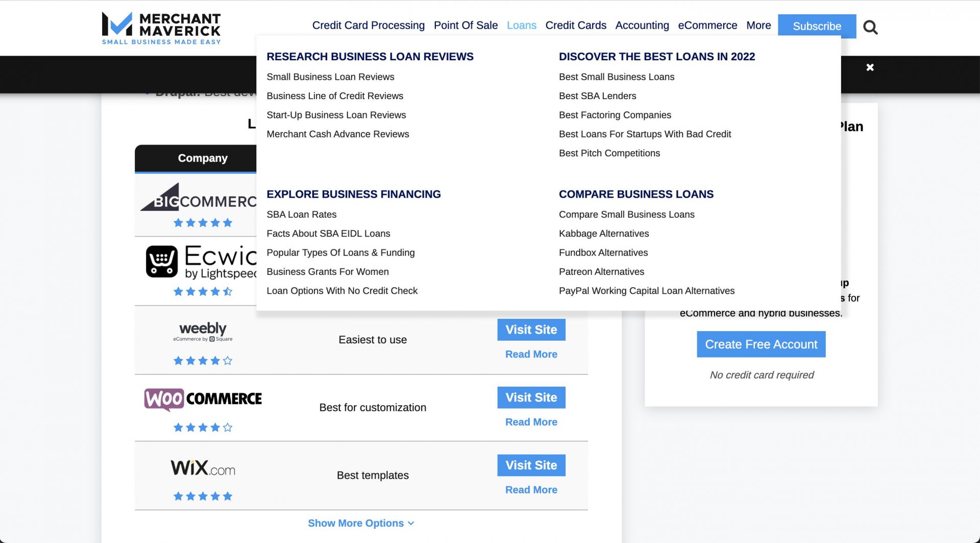This screenshot has width=980, height=543.
Task: Click Create Free Account button
Action: [x=761, y=344]
